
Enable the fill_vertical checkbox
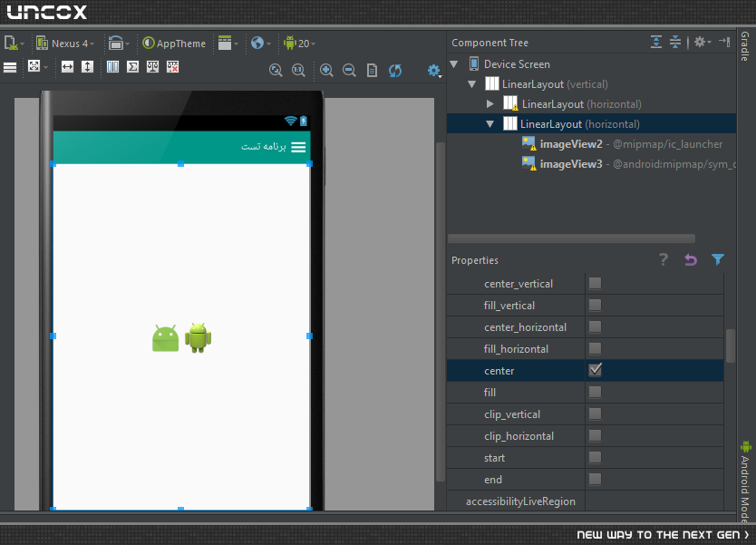(x=595, y=305)
